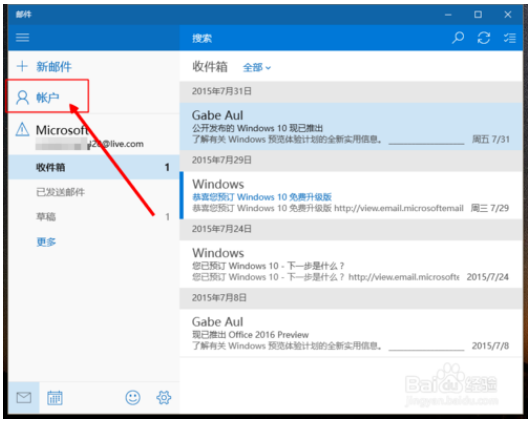Close the Mail window
The image size is (530, 421).
click(507, 15)
